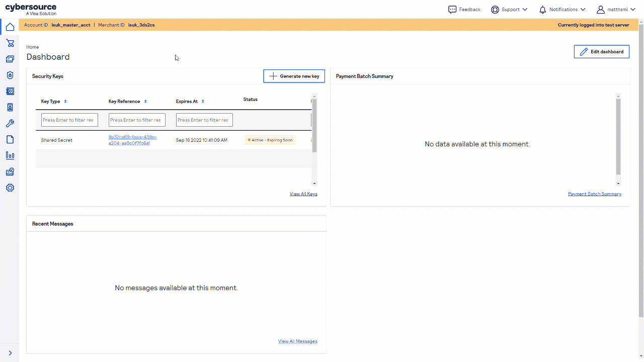The image size is (644, 362).
Task: Click the Edit dashboard button
Action: (601, 52)
